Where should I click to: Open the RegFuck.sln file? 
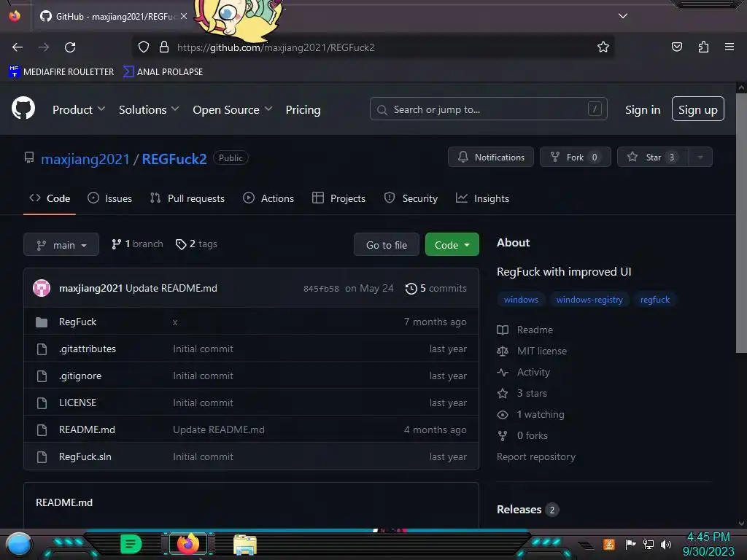point(85,456)
